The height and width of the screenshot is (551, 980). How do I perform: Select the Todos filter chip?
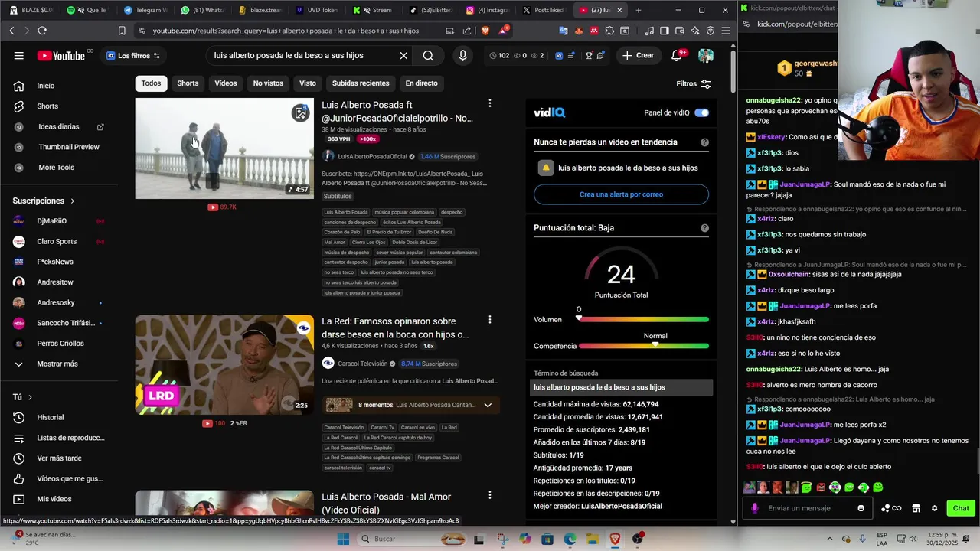pyautogui.click(x=151, y=83)
